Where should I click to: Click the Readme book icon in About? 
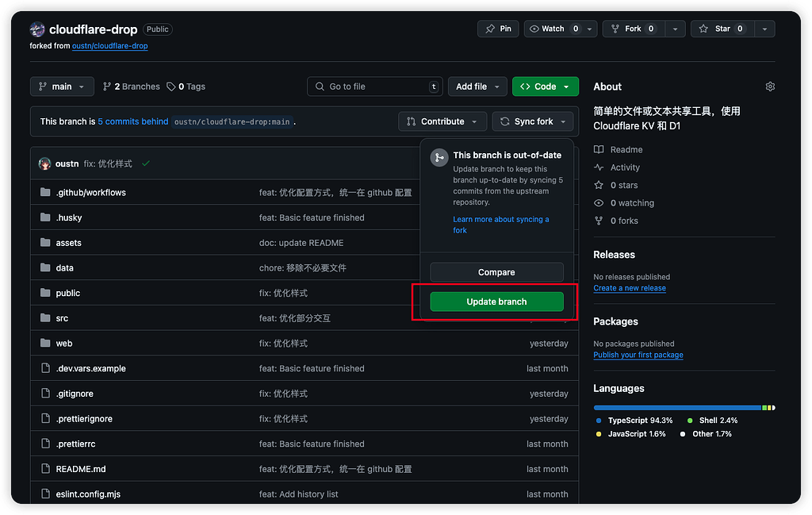pos(599,150)
